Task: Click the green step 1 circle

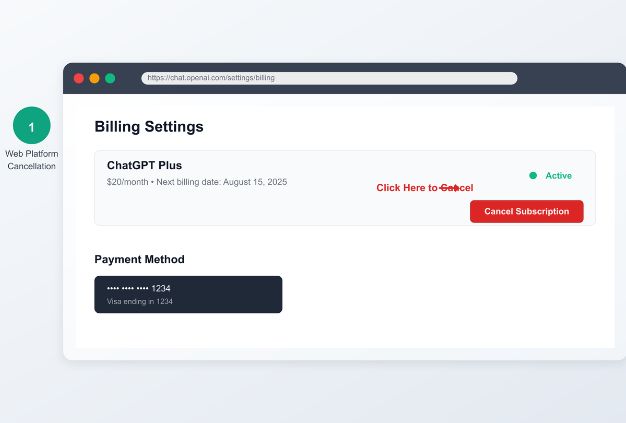Action: point(31,127)
